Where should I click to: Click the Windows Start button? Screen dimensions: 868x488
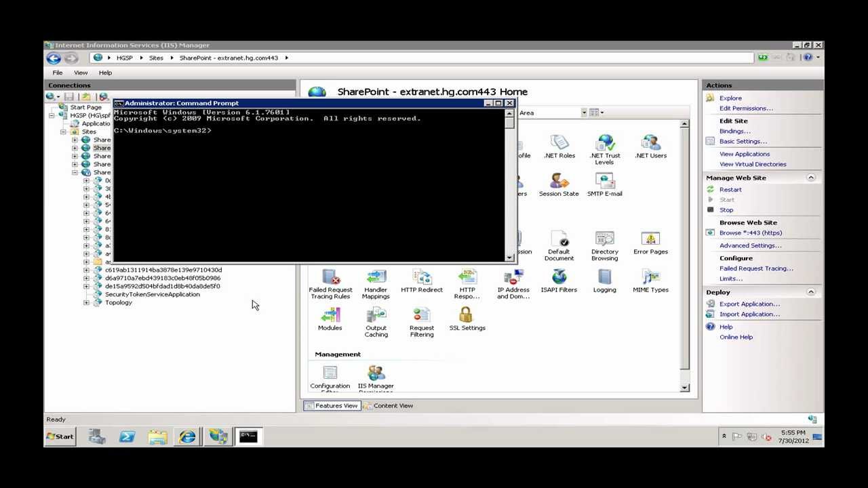coord(60,436)
